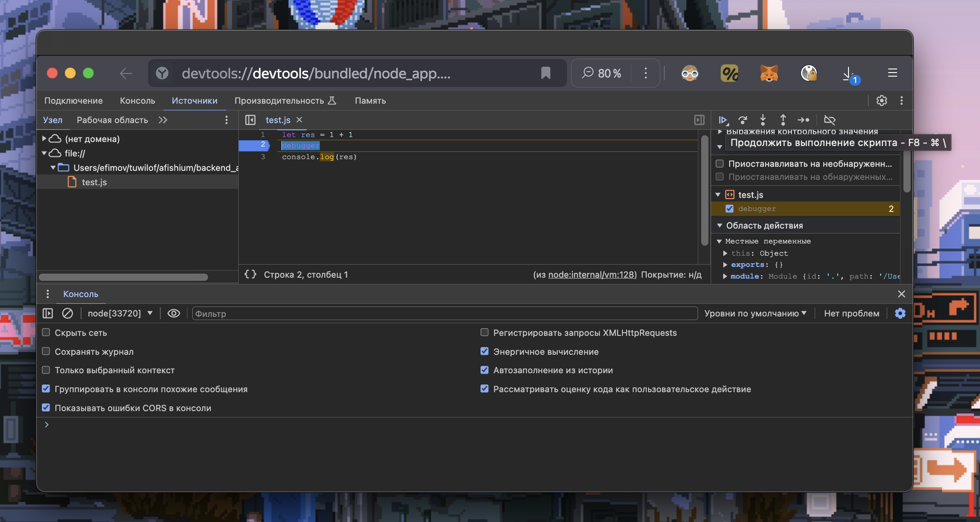Expand the (нет домена) tree node
The image size is (980, 522).
(44, 138)
